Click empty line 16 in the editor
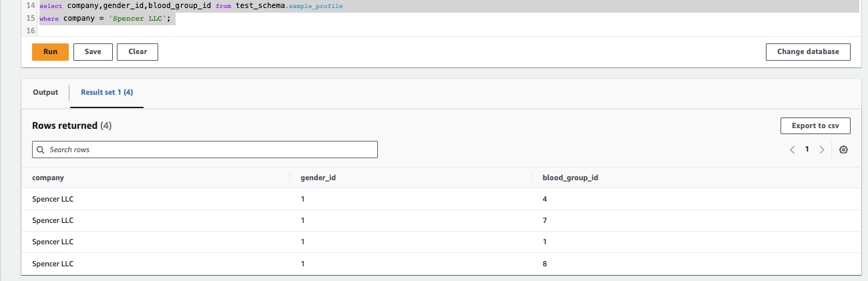Screen dimensions: 868x281 (447, 30)
